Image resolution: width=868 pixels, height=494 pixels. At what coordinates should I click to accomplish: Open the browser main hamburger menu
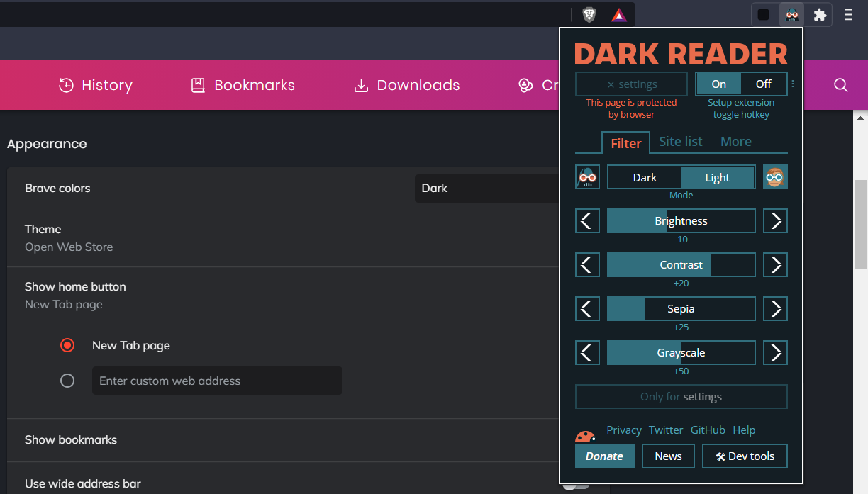tap(848, 14)
